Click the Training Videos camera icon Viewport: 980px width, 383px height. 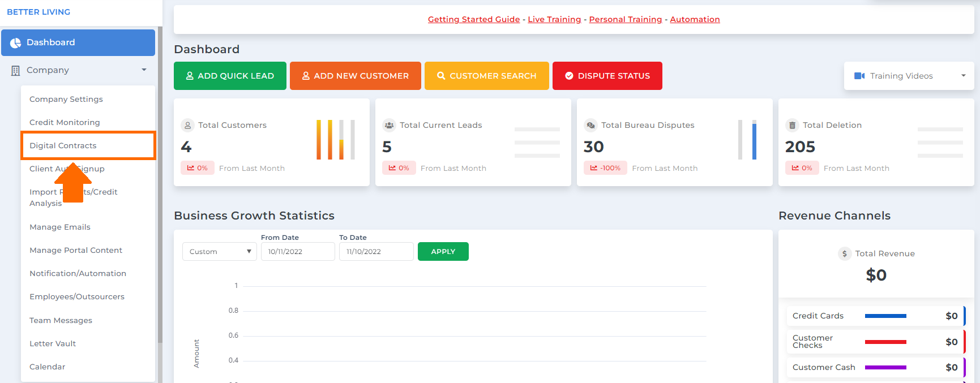[859, 76]
